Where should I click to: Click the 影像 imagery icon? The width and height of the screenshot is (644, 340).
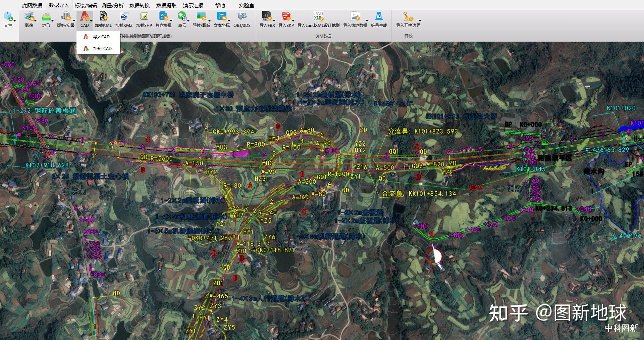[29, 16]
